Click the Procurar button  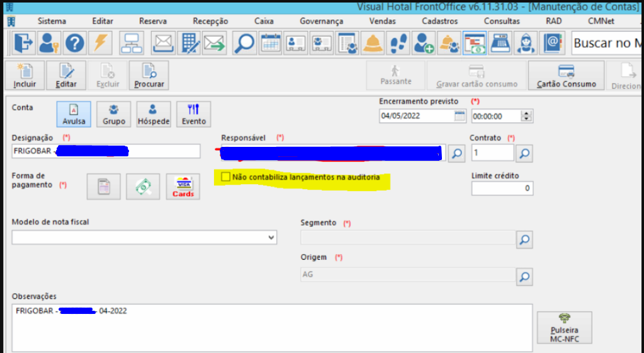point(149,75)
